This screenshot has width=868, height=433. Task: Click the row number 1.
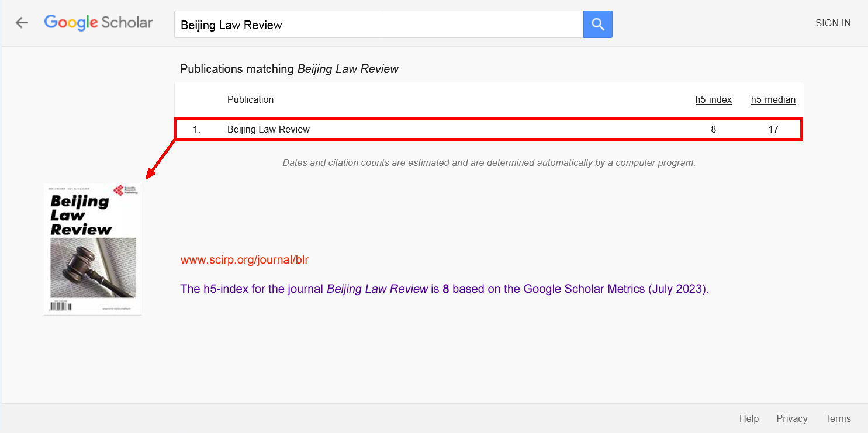196,129
